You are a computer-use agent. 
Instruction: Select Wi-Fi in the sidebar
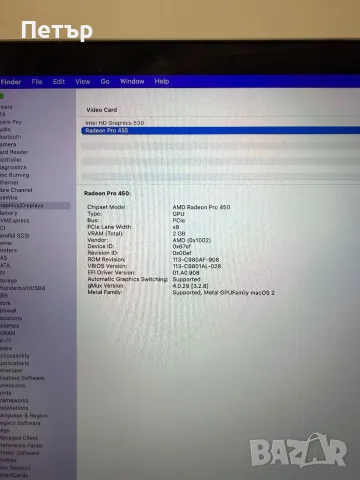tap(5, 341)
